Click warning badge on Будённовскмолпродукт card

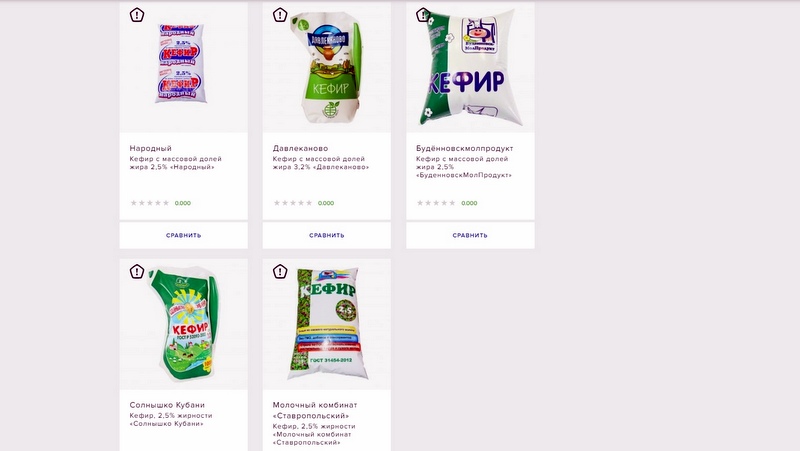coord(423,15)
